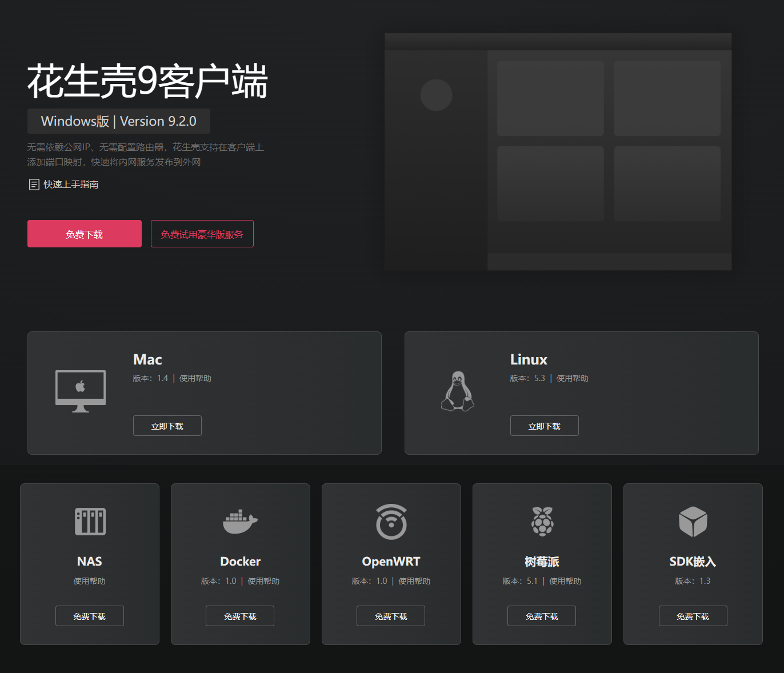Click 免费下载 under Docker

tap(240, 616)
